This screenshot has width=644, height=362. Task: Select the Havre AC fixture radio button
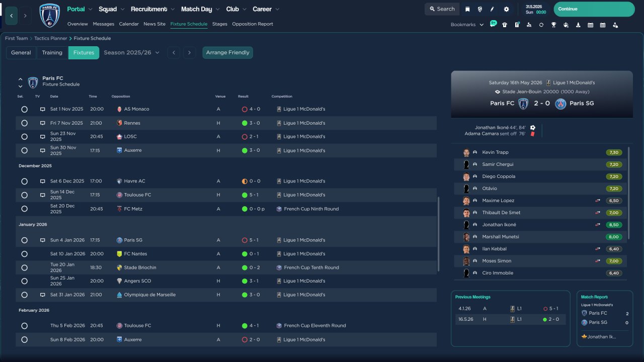[24, 182]
